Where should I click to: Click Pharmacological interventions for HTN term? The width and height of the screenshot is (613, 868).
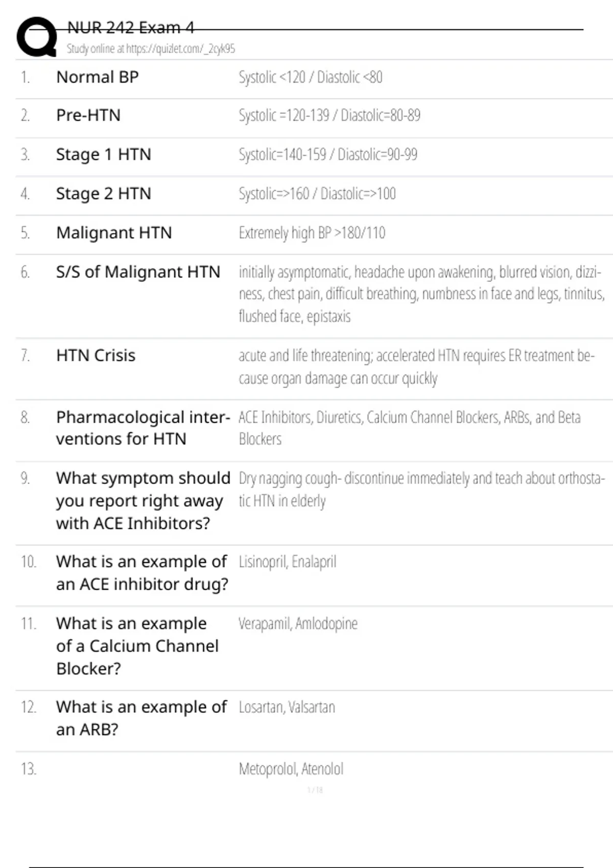click(143, 428)
